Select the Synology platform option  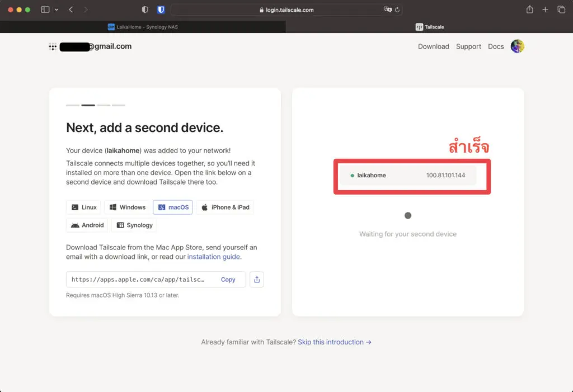click(134, 225)
